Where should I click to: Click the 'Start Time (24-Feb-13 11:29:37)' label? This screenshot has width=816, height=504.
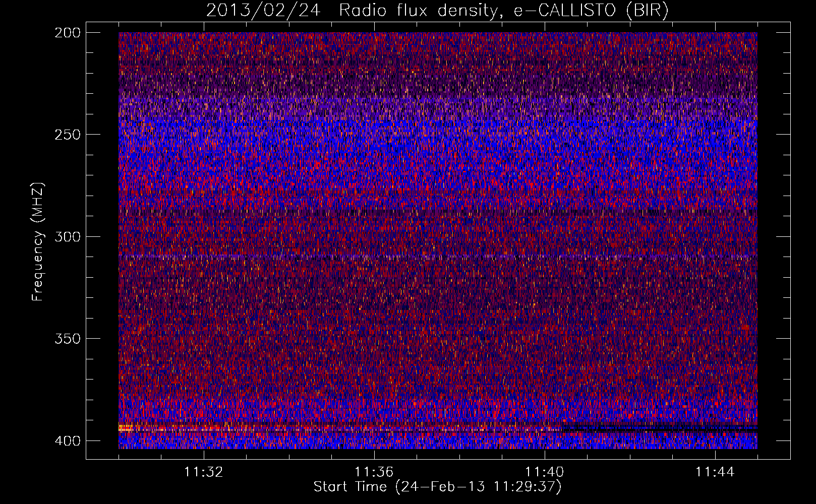coord(437,487)
